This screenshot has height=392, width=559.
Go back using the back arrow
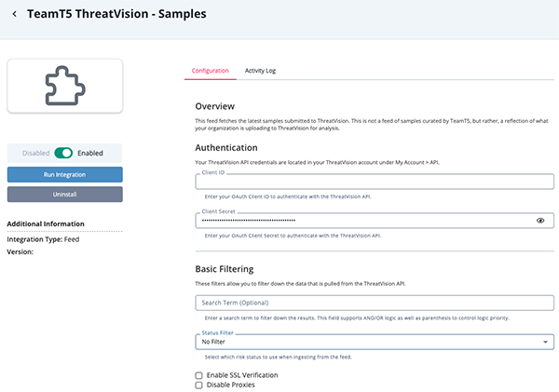coord(15,15)
